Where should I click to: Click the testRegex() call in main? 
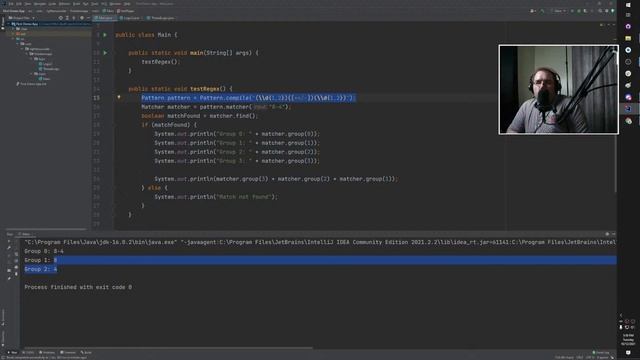coord(160,62)
